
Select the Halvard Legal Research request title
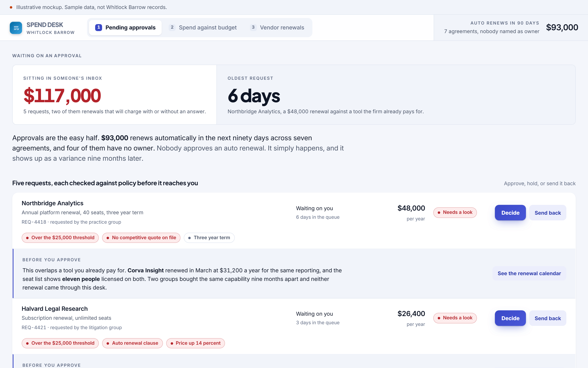[x=55, y=309]
